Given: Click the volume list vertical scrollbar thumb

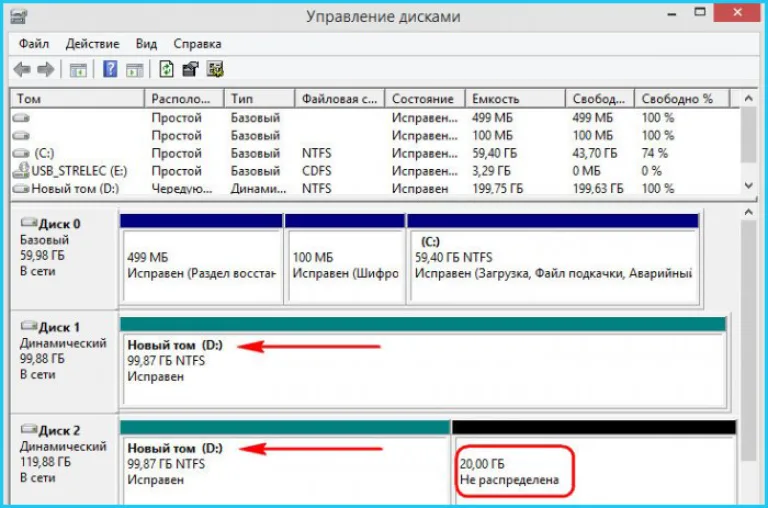Looking at the screenshot, I should (x=748, y=135).
